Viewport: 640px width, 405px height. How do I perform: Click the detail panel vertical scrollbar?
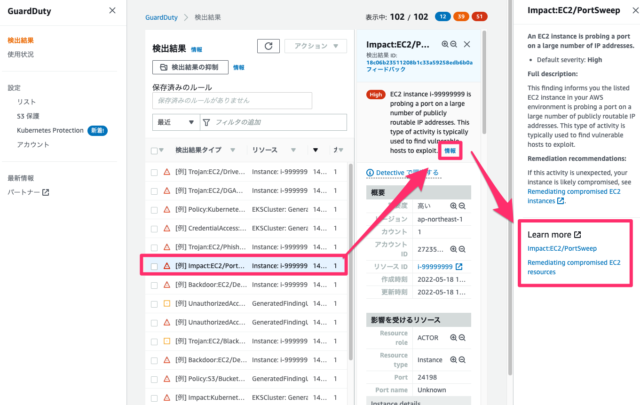click(484, 82)
